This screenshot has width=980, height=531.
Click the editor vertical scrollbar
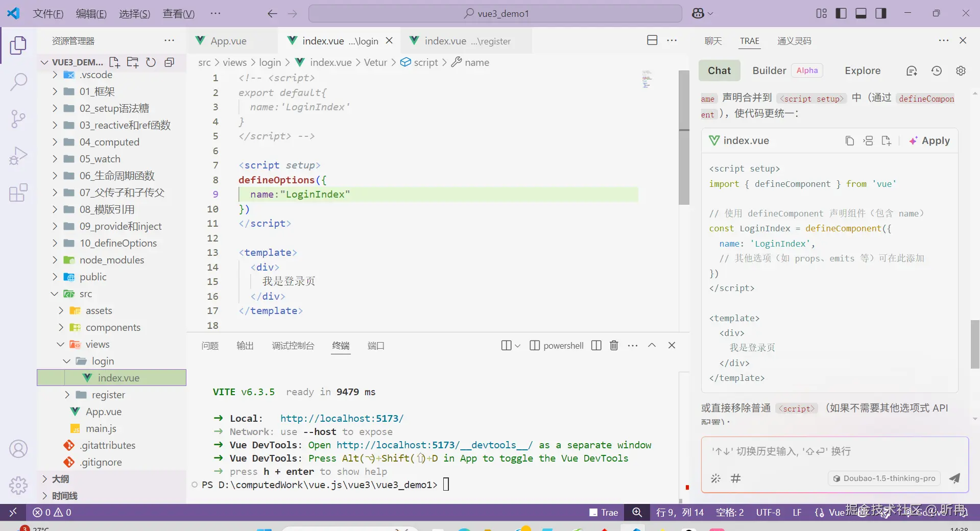pyautogui.click(x=684, y=138)
